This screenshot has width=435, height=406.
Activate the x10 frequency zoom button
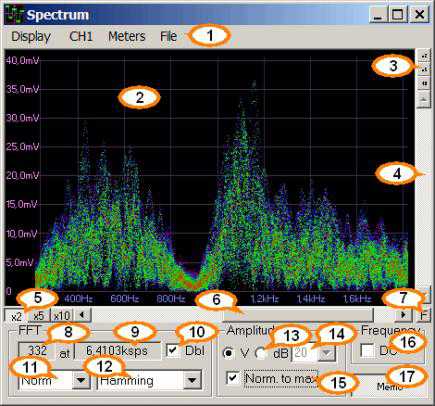[62, 315]
